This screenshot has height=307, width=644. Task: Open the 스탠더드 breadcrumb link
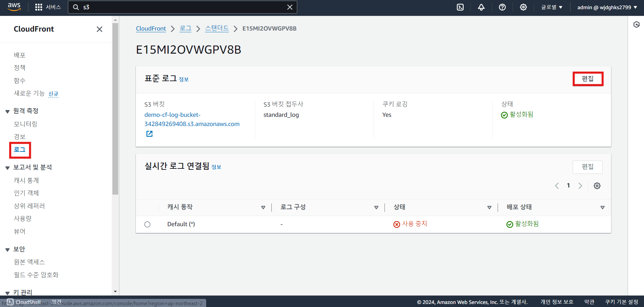click(x=217, y=29)
